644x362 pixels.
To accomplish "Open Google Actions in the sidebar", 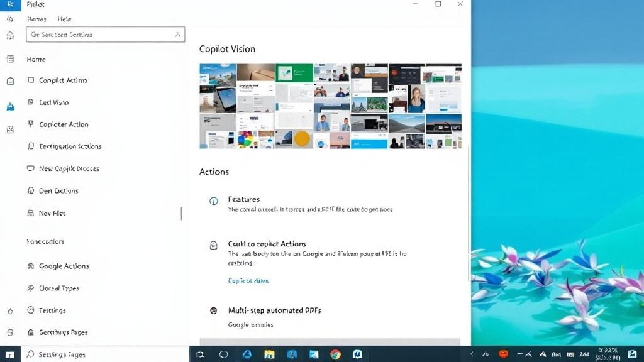I will [64, 266].
